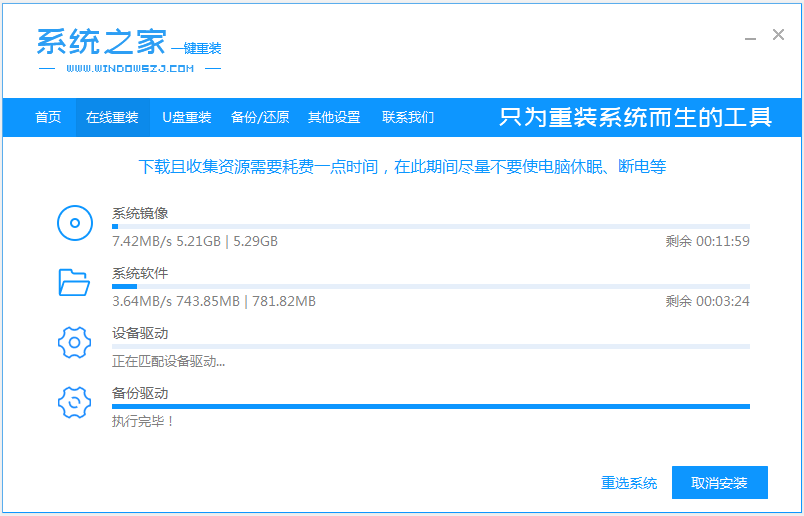Open the 首页 tab
804x516 pixels.
pos(48,117)
